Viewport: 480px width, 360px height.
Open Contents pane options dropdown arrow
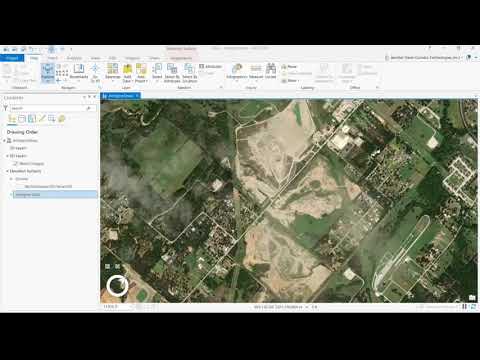(85, 97)
